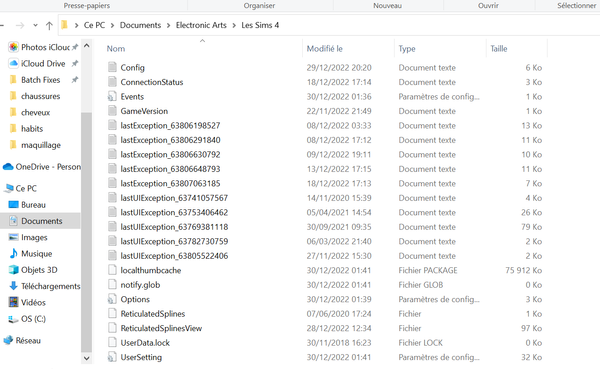This screenshot has height=369, width=600.
Task: Select the iCloud Drive cloud icon
Action: pyautogui.click(x=13, y=63)
